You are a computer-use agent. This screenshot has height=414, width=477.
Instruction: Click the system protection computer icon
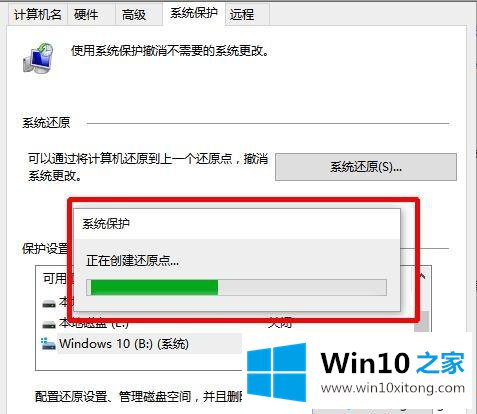(38, 58)
